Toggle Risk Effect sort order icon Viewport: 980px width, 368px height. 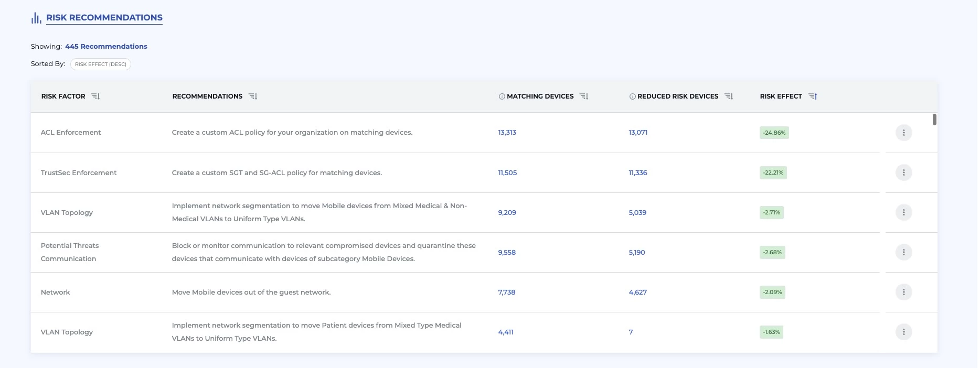813,96
